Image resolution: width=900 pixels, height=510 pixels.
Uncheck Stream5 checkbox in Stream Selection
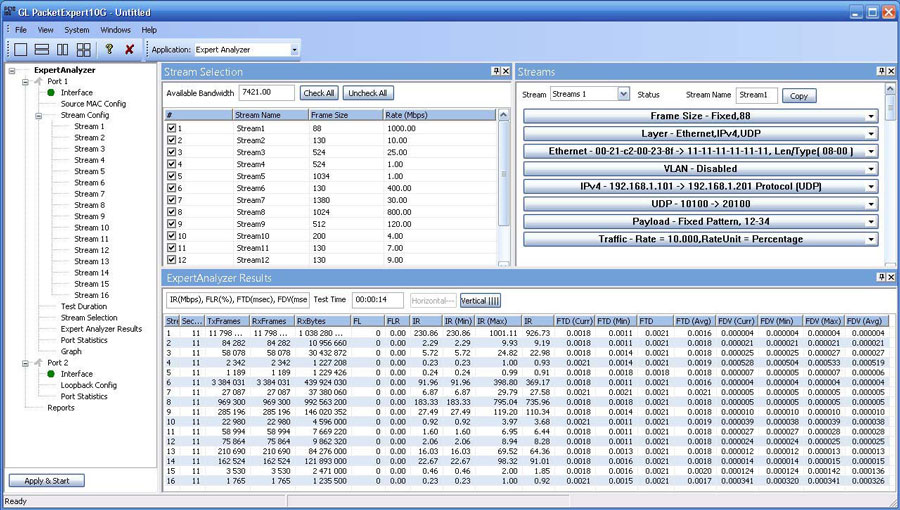point(171,176)
